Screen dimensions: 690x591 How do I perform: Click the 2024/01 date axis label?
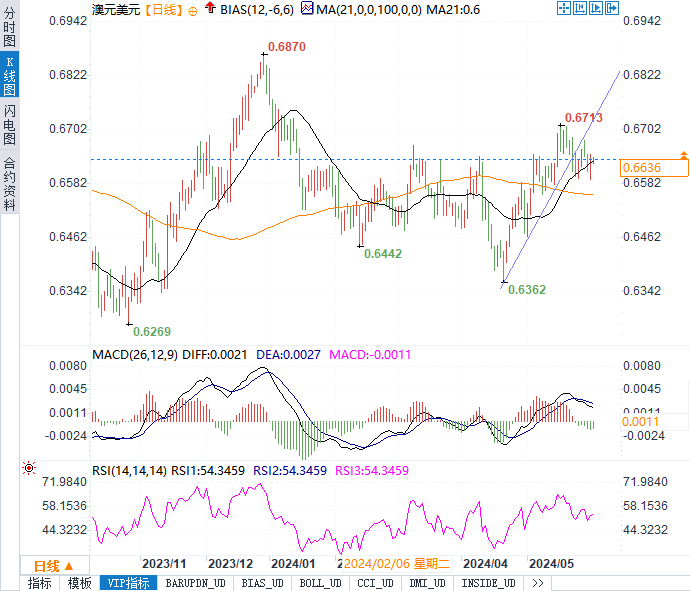coord(293,564)
